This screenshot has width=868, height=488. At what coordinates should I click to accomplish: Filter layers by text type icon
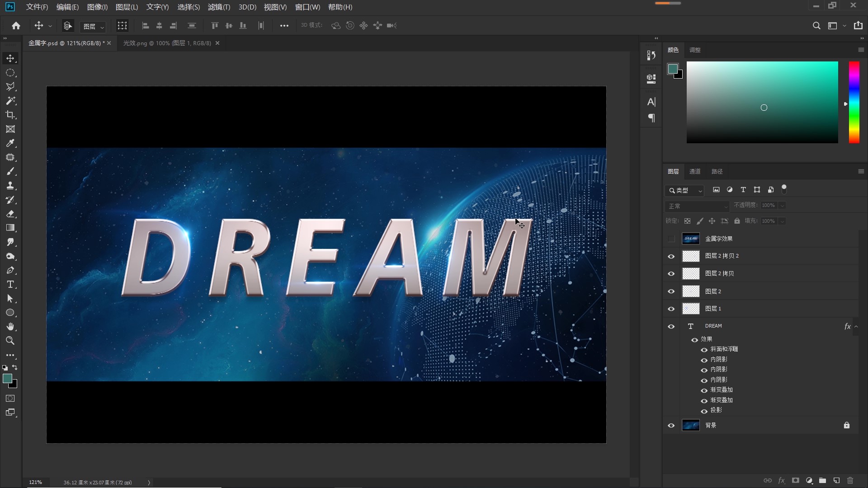(743, 190)
